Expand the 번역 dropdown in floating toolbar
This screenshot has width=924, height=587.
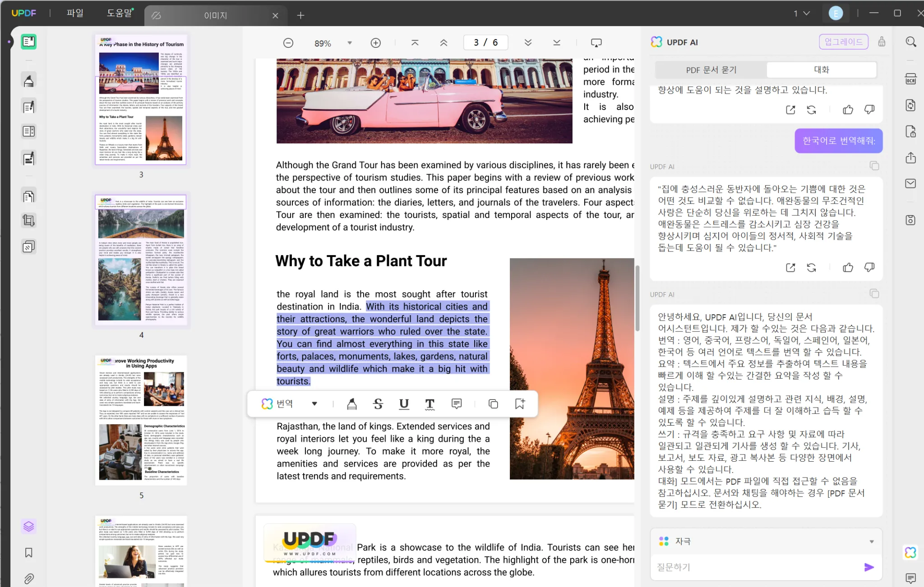coord(314,404)
